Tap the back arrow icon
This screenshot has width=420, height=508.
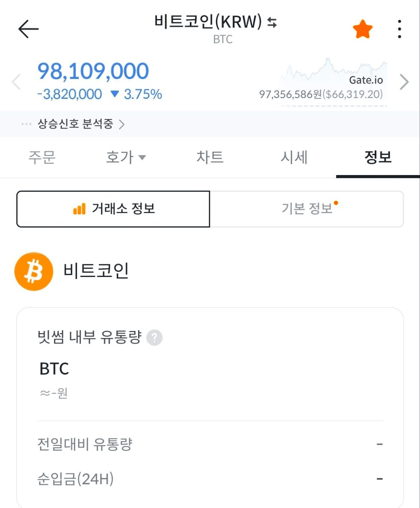tap(28, 29)
